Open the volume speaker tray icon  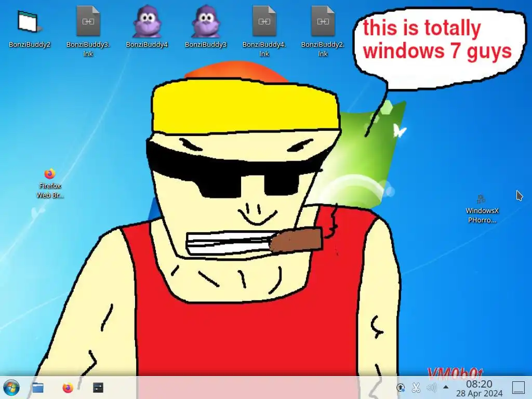(x=432, y=388)
